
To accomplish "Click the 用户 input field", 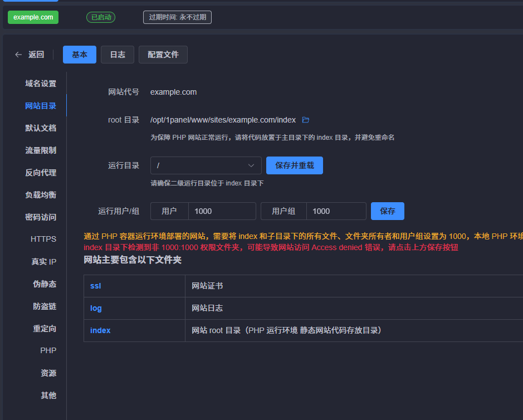I will tap(221, 211).
